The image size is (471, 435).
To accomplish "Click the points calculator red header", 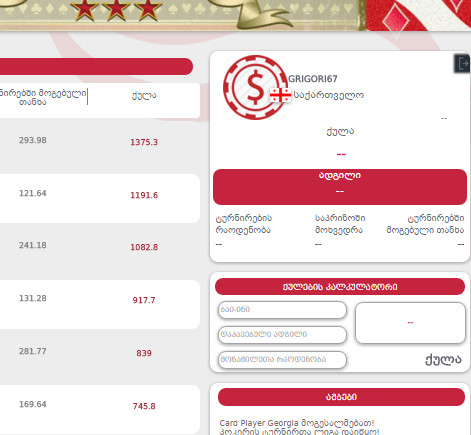I will (x=340, y=287).
